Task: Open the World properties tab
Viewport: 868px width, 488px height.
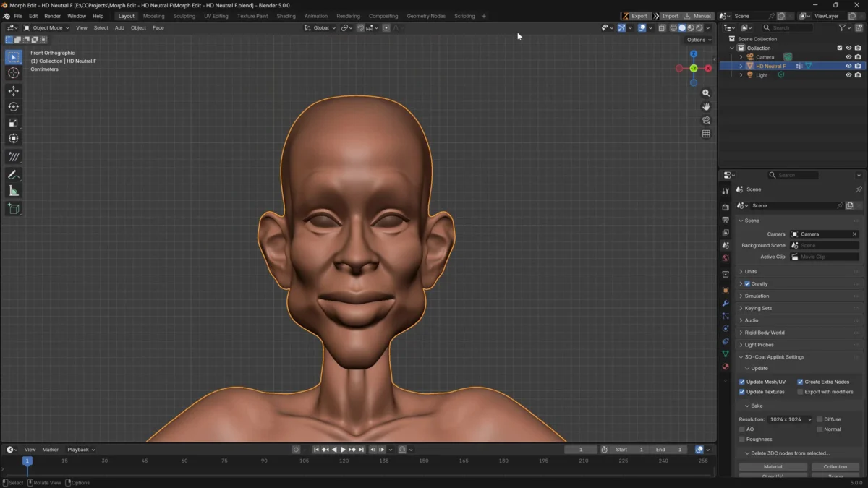Action: 726,258
